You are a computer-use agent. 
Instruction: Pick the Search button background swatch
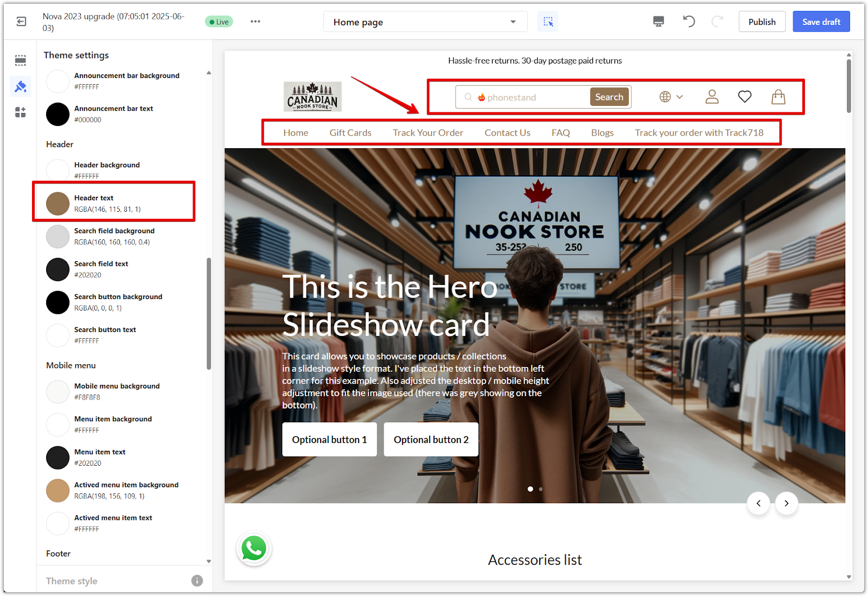(58, 302)
